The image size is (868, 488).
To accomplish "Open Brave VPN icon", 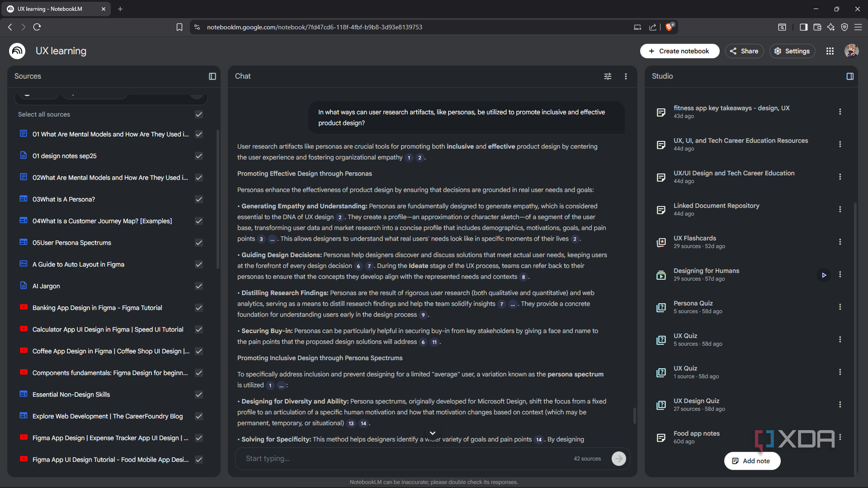I will pos(844,27).
